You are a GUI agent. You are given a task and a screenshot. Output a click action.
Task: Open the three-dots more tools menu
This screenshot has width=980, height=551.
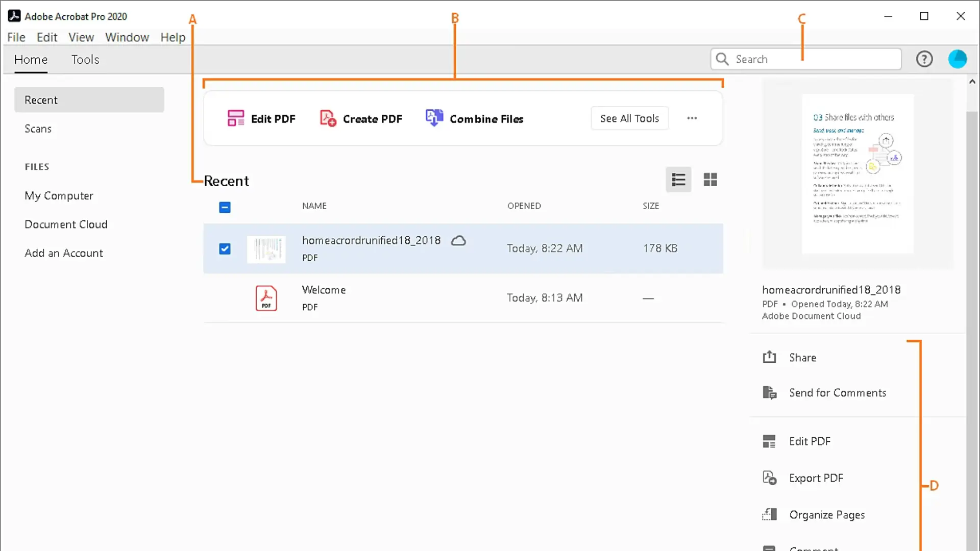692,118
